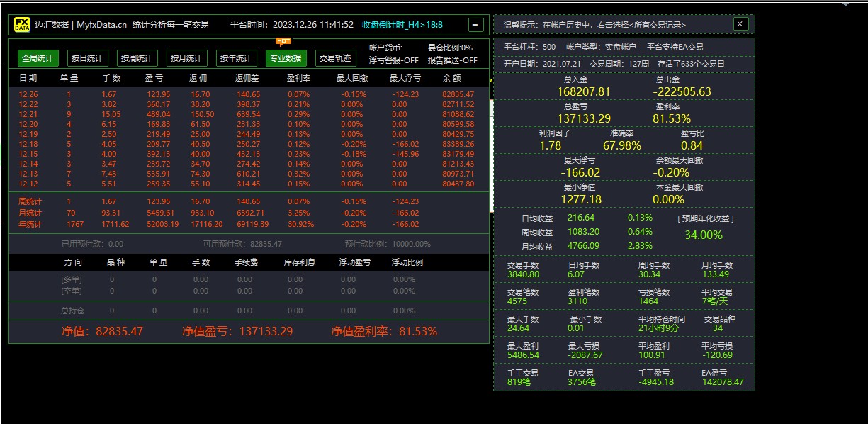Switch to 按日统计 view

coord(87,58)
